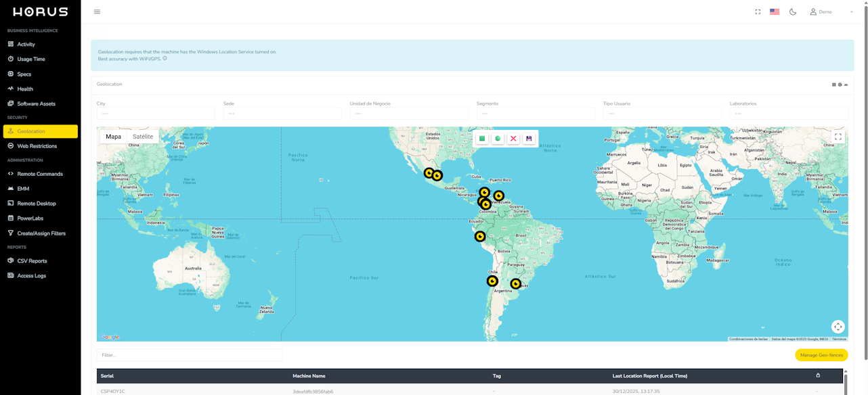This screenshot has width=868, height=395.
Task: Select the green rectangle draw tool
Action: [x=482, y=139]
